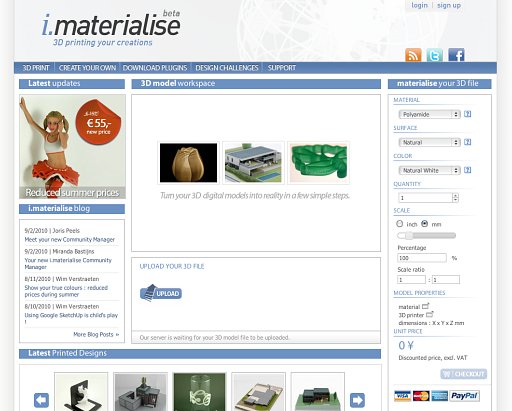Click the UPLOAD button
Image resolution: width=512 pixels, height=411 pixels.
(161, 293)
